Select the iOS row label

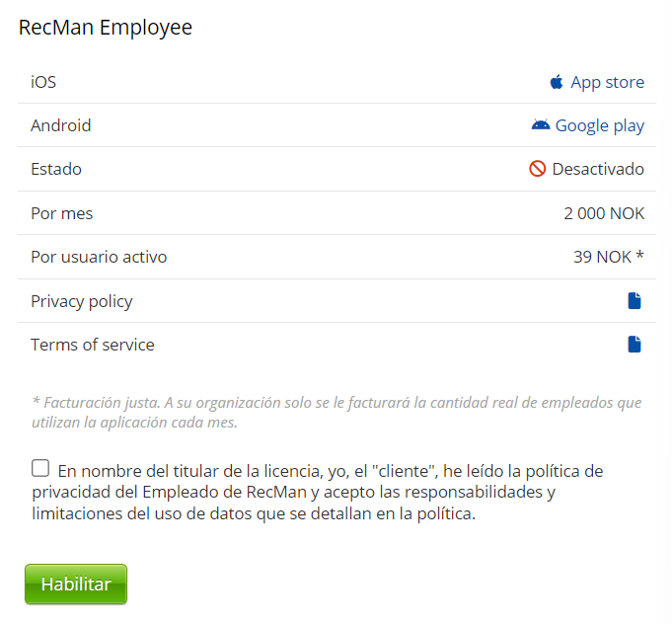pos(43,82)
